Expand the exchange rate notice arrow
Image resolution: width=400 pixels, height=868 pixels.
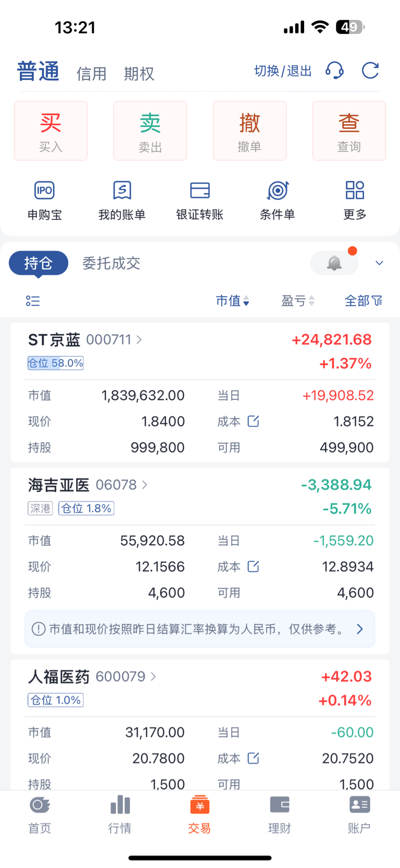pyautogui.click(x=360, y=629)
